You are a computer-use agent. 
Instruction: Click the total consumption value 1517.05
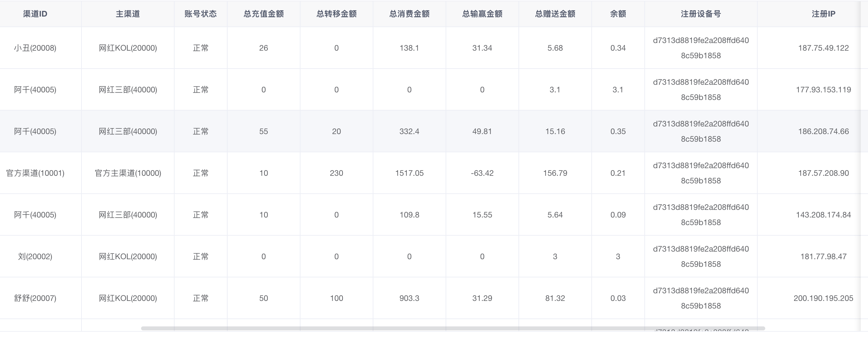[x=409, y=173]
